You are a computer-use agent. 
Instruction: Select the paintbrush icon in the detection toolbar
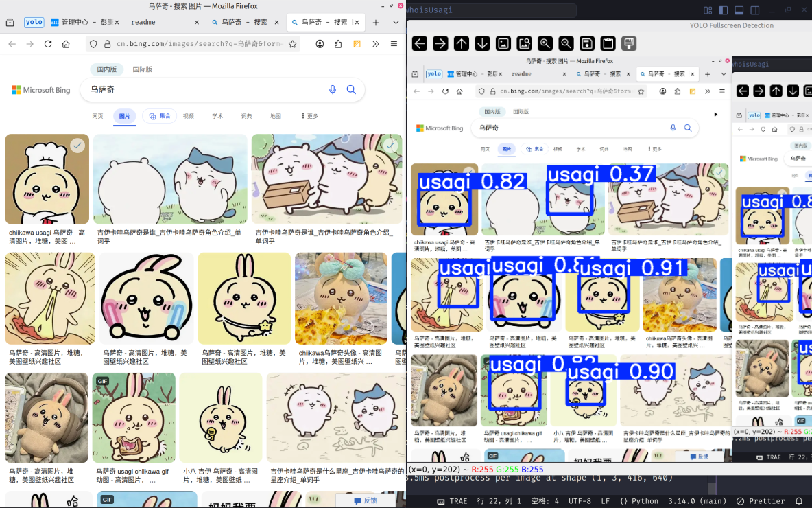coord(628,43)
